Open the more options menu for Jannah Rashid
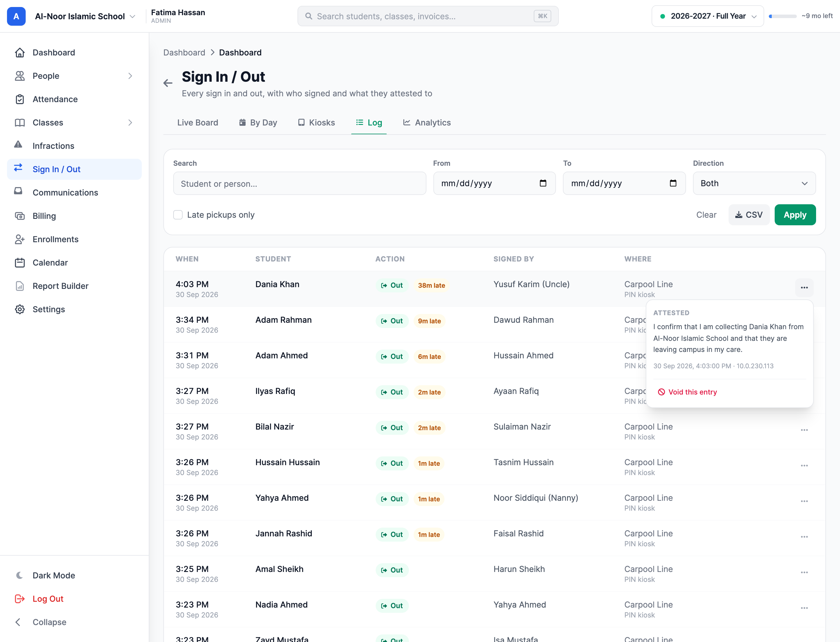Viewport: 840px width, 642px height. (x=804, y=537)
